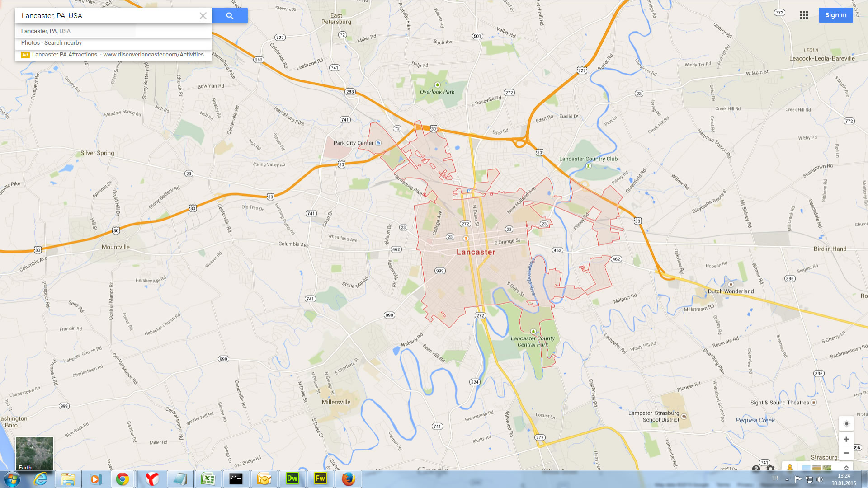This screenshot has height=488, width=868.
Task: Click the Firefox taskbar icon
Action: pyautogui.click(x=348, y=479)
